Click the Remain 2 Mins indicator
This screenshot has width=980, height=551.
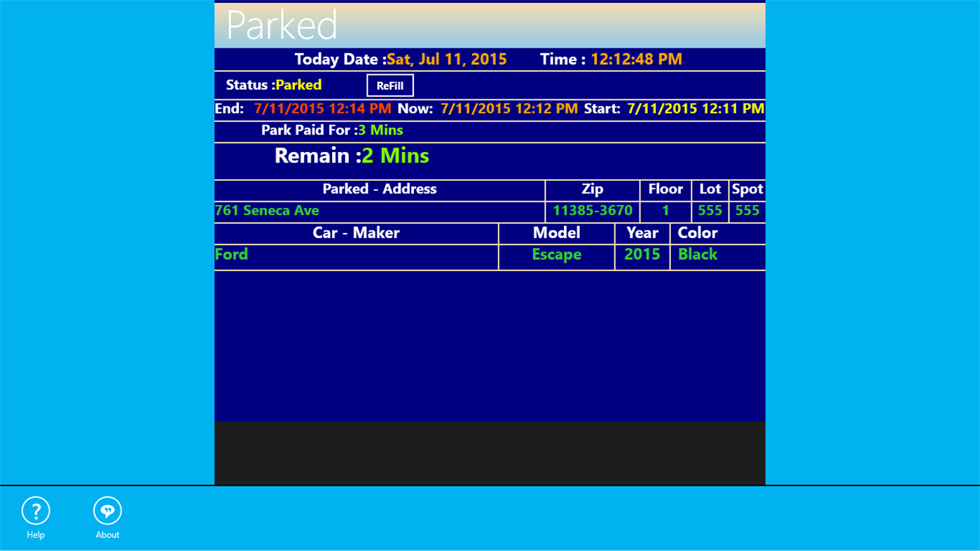point(396,155)
